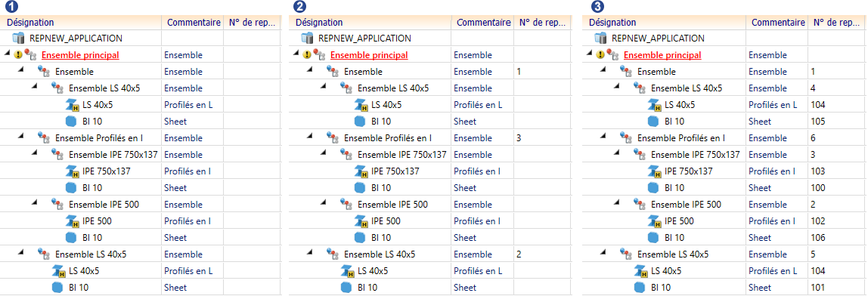Screen dimensions: 868x296
Task: Click the IPE 500 profile icon in the left panel
Action: click(73, 221)
